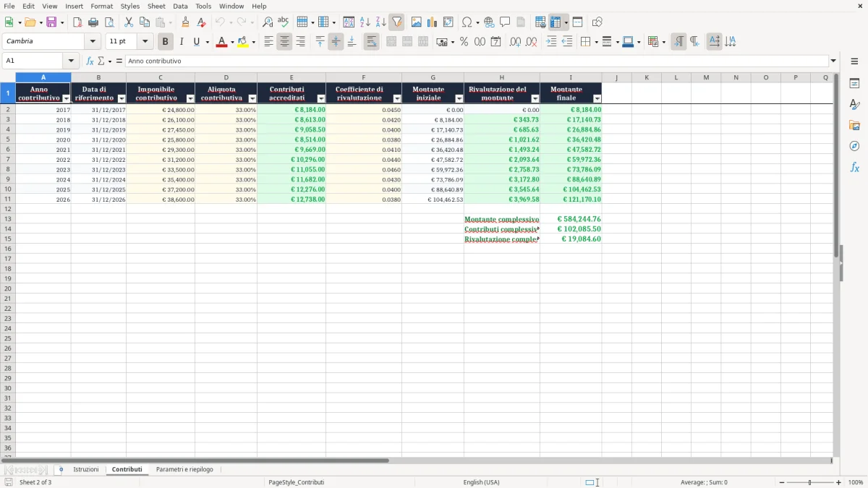Toggle Freeze Rows and Columns
The image size is (868, 488).
coord(556,22)
